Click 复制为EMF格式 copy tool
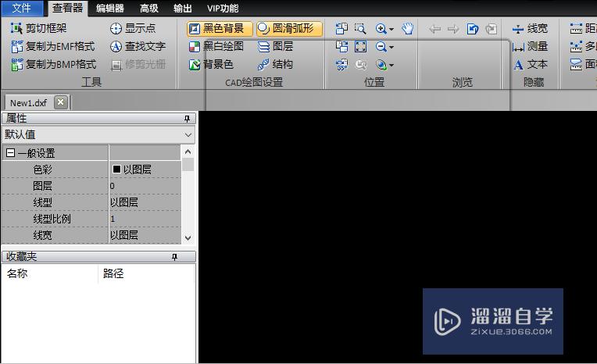This screenshot has width=597, height=364. pyautogui.click(x=53, y=46)
